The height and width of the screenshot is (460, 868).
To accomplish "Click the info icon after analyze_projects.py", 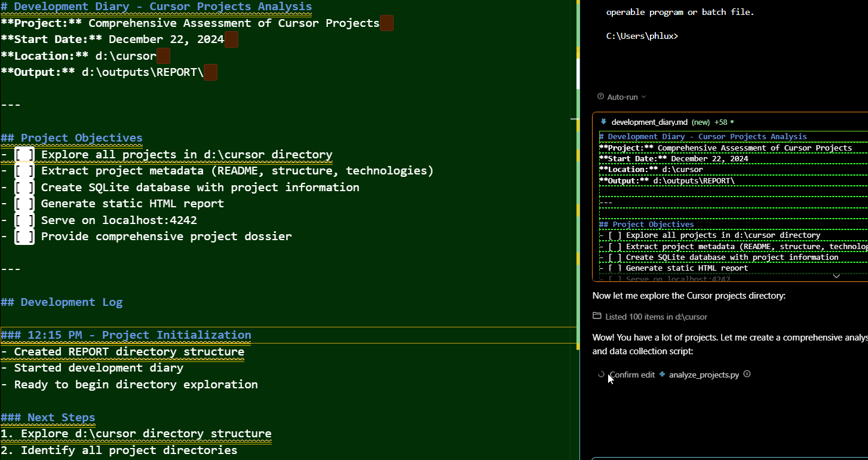I will (747, 375).
